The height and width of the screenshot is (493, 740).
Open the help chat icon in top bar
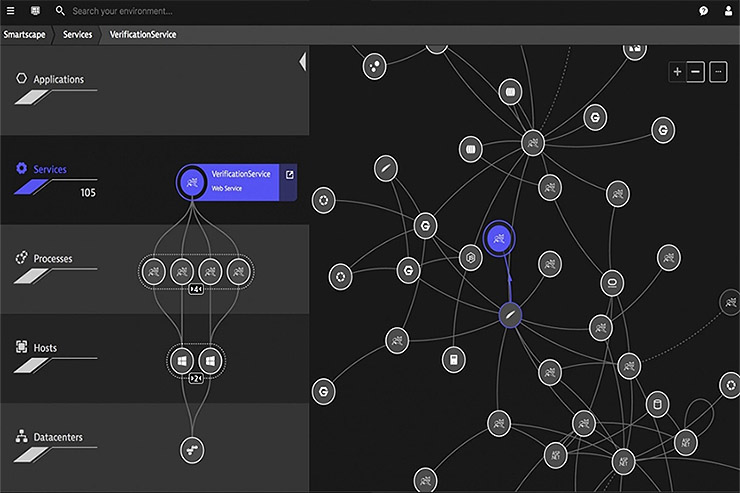tap(703, 11)
